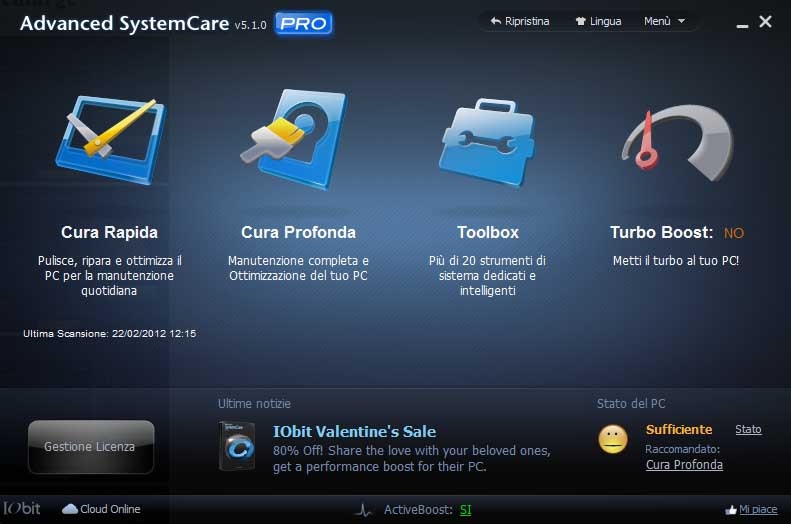Toggle Turbo Boost NO status
Image resolution: width=791 pixels, height=524 pixels.
[734, 233]
